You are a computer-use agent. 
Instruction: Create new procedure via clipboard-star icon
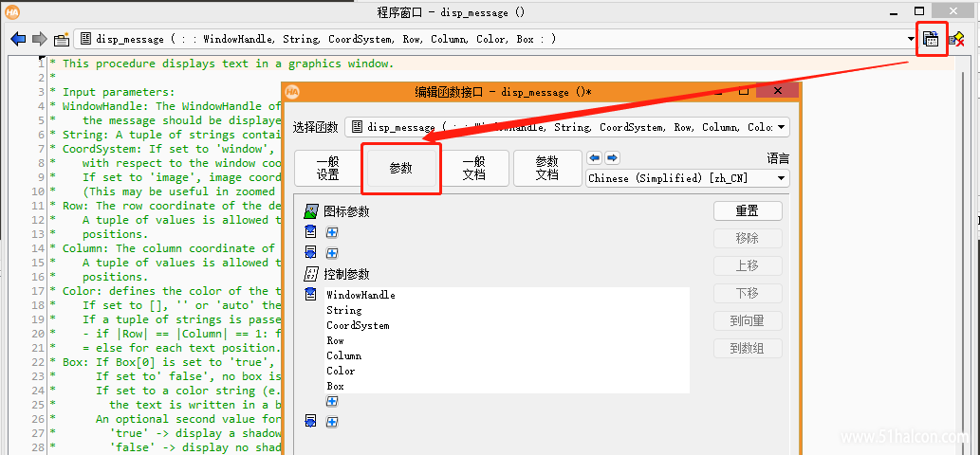coord(62,40)
